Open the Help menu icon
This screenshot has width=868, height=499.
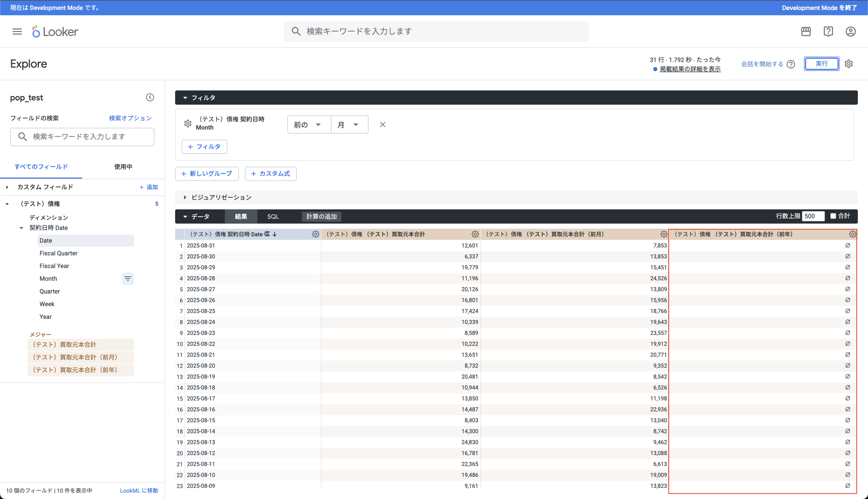pyautogui.click(x=828, y=32)
